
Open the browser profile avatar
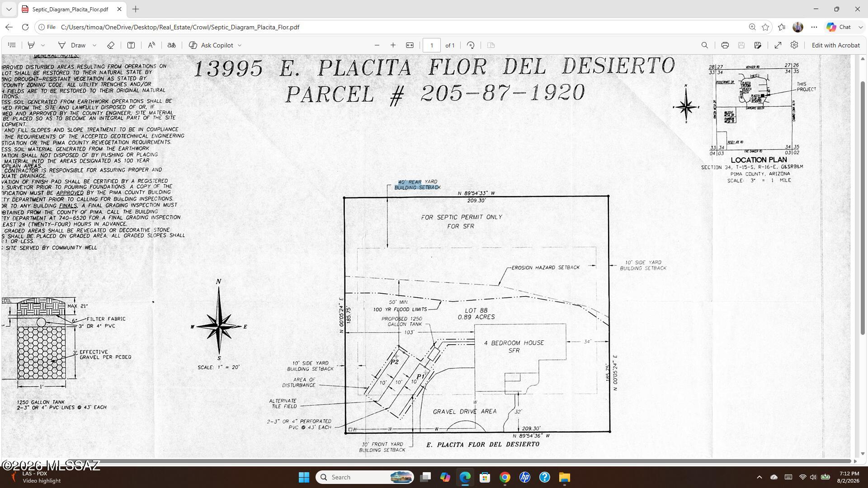point(798,27)
